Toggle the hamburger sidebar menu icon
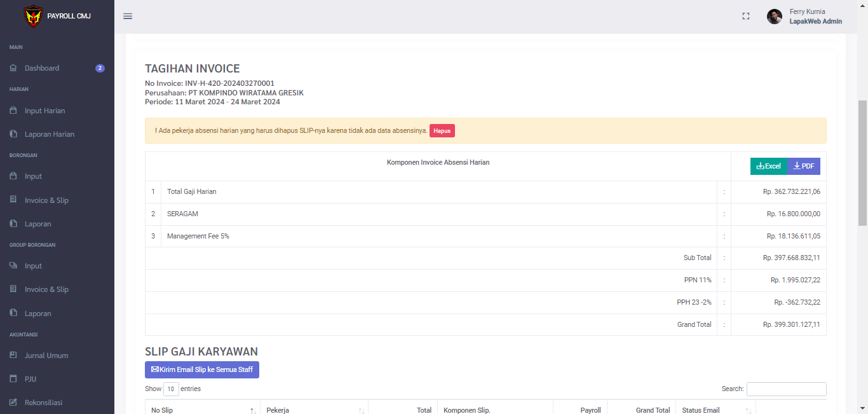Image resolution: width=868 pixels, height=414 pixels. 128,17
